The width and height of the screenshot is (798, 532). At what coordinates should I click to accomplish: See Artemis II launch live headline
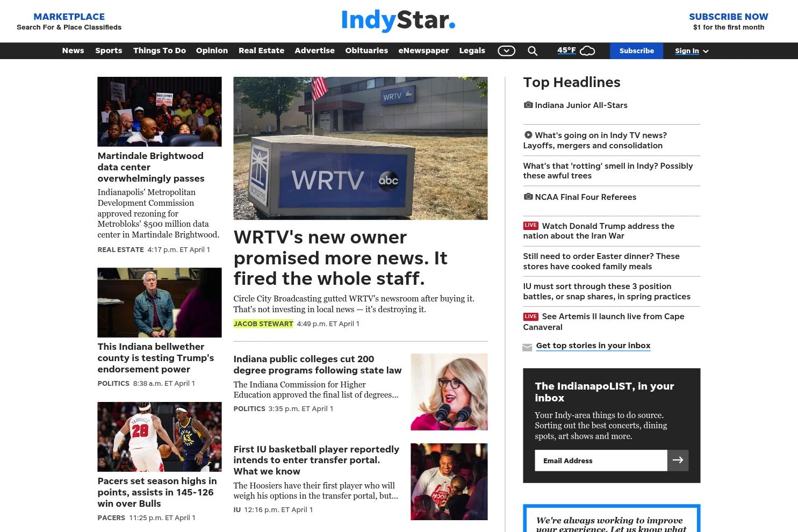tap(603, 321)
